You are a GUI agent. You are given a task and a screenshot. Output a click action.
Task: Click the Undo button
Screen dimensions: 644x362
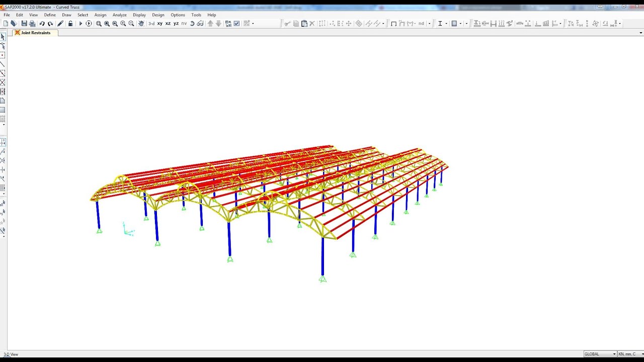41,23
